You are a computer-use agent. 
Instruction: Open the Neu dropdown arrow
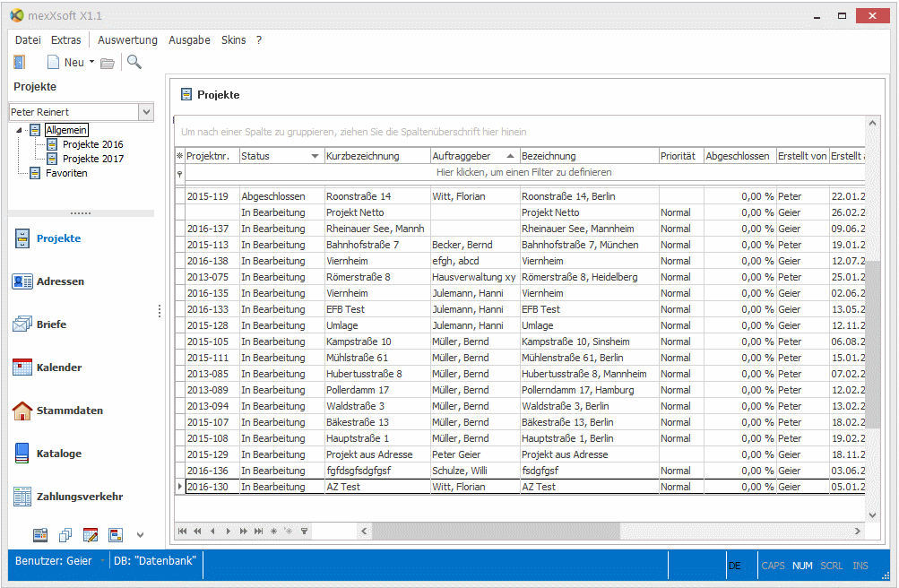click(91, 62)
